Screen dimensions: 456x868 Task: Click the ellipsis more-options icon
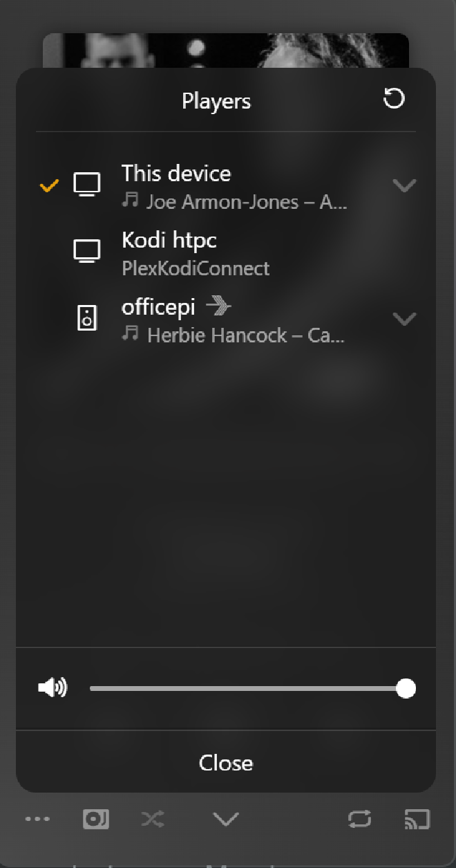[37, 819]
